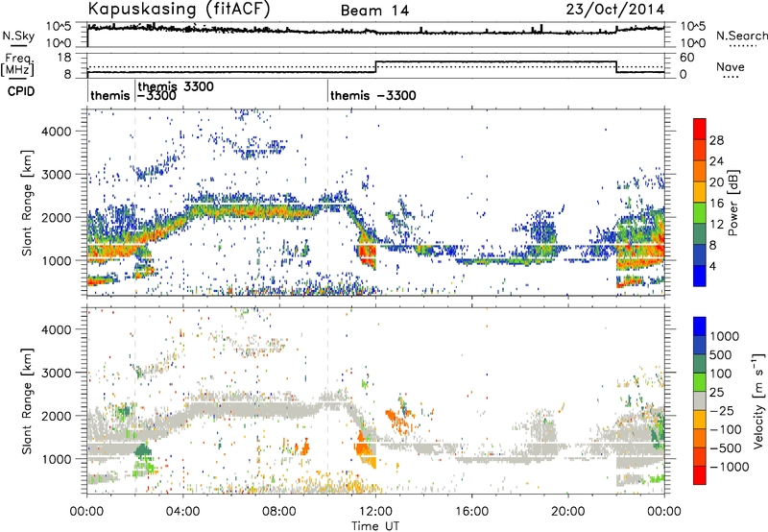This screenshot has width=768, height=532.
Task: Click the 4 label on Power colorbar
Action: tap(713, 267)
